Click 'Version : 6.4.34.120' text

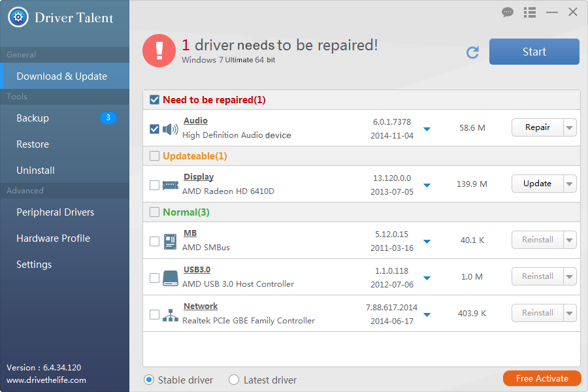click(44, 368)
